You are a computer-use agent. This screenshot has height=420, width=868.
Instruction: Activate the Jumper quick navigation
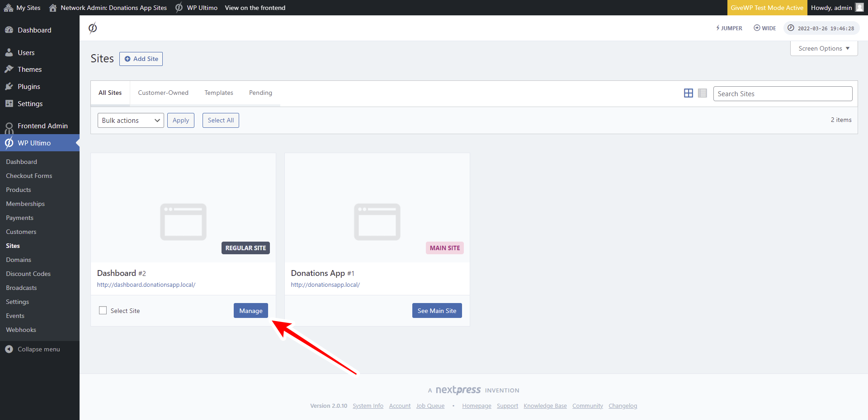(729, 28)
